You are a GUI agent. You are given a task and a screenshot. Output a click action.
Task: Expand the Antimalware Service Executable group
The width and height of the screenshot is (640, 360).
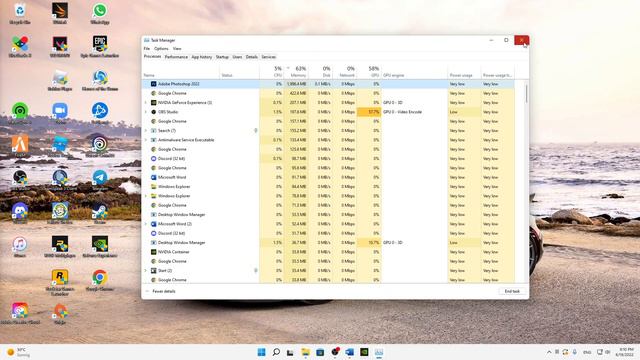pyautogui.click(x=146, y=140)
